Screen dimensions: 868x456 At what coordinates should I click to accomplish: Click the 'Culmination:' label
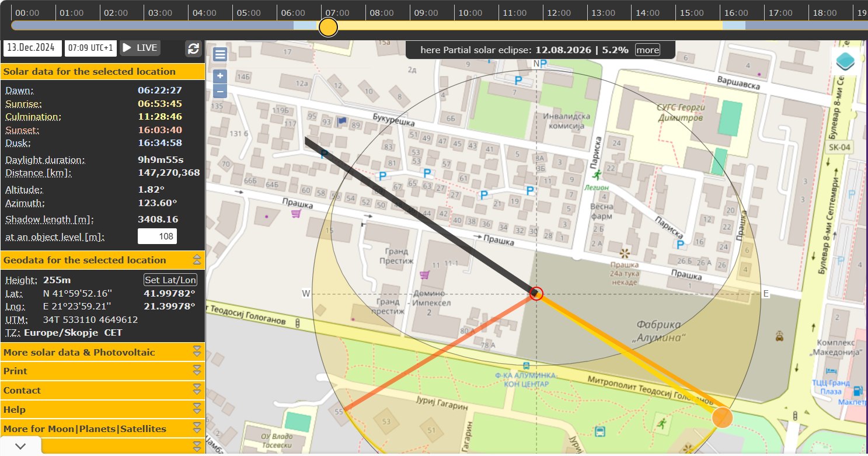[33, 116]
